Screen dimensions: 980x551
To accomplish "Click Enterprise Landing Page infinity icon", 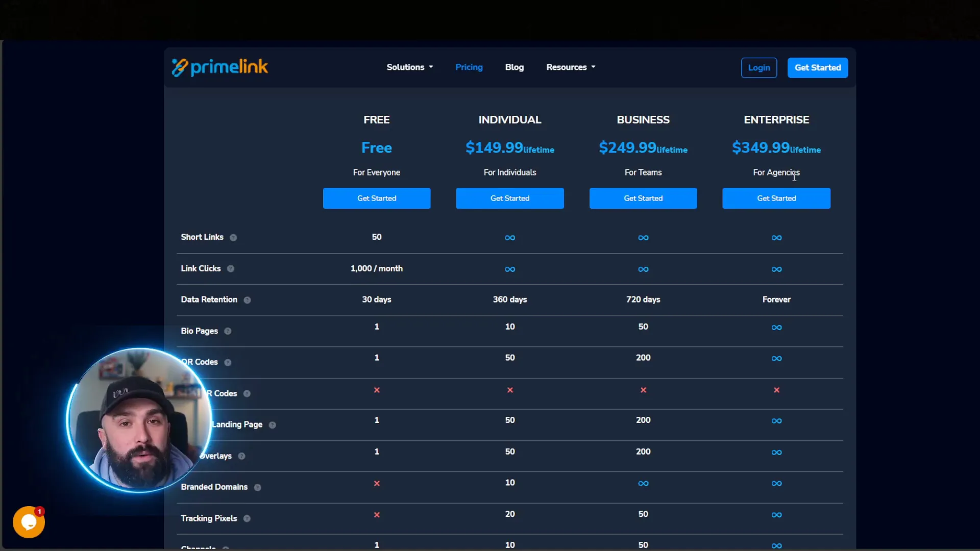I will 776,421.
